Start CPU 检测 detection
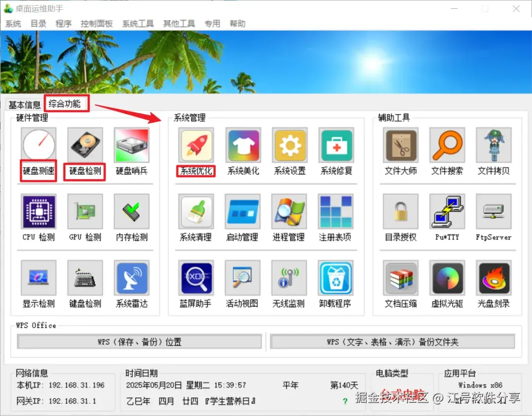Image resolution: width=532 pixels, height=416 pixels. click(x=38, y=213)
